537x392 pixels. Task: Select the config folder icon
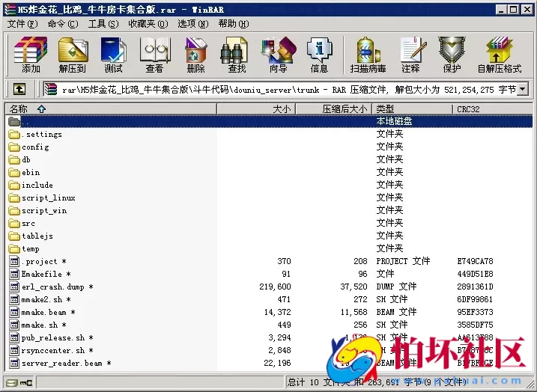click(14, 147)
